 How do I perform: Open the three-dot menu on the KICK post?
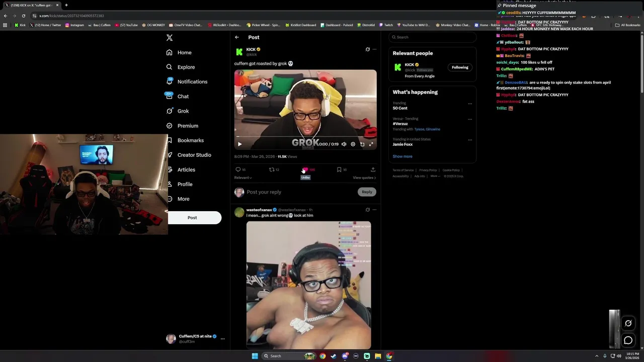click(x=374, y=49)
